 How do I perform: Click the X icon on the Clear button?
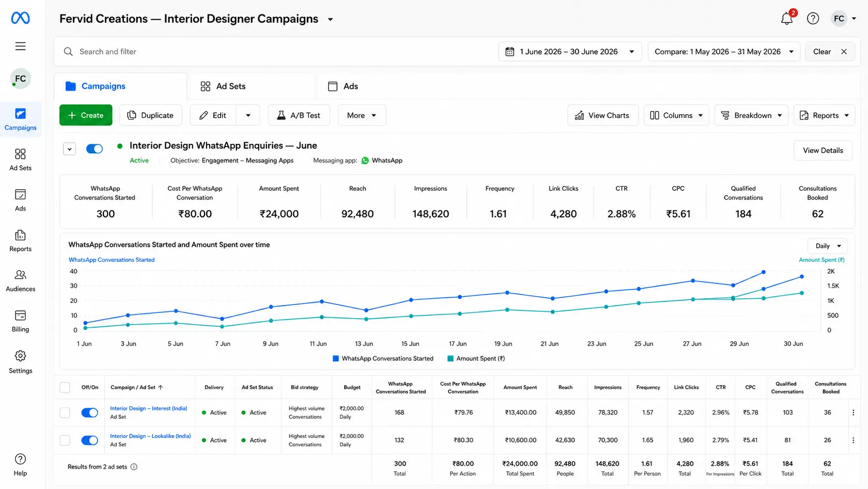coord(844,51)
